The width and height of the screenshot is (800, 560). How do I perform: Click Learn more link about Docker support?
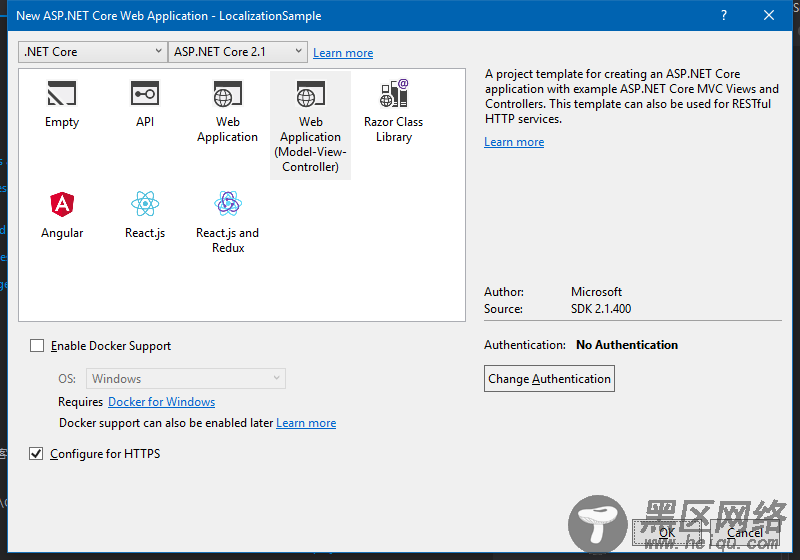(x=306, y=423)
